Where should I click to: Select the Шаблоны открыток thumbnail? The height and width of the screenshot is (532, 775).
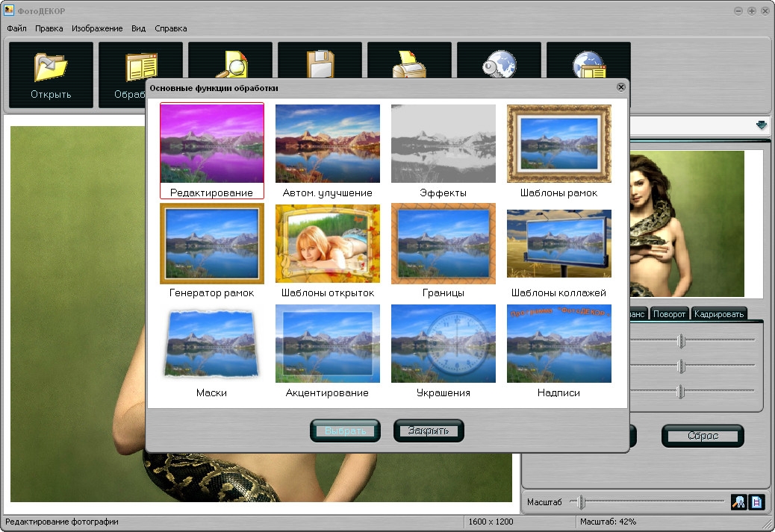(327, 251)
